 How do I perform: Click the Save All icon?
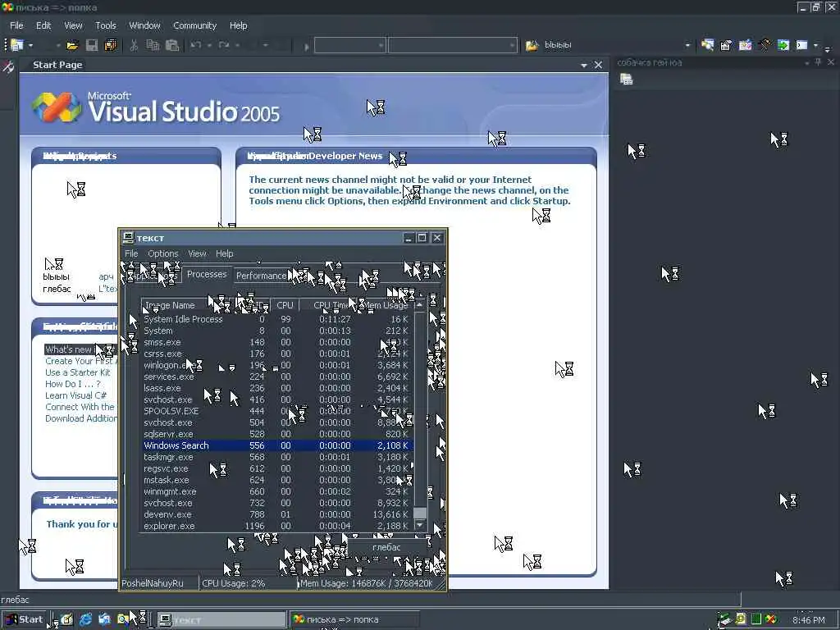(111, 46)
